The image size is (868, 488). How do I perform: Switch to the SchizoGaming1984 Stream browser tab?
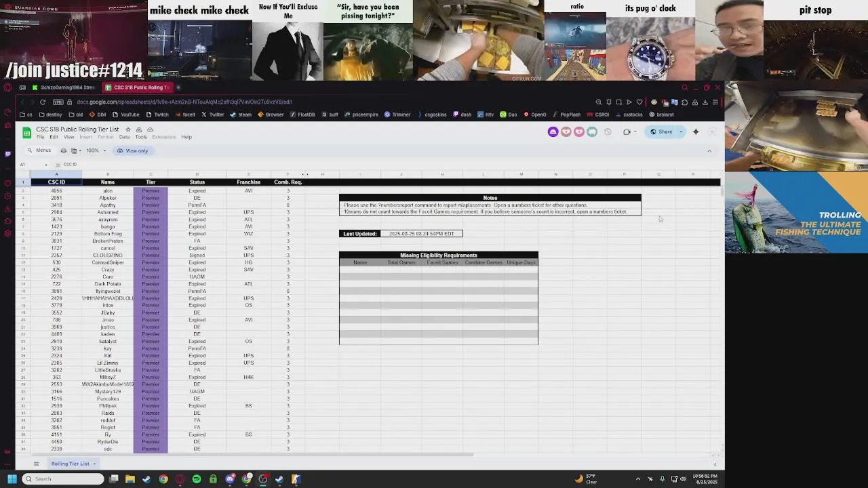[63, 87]
